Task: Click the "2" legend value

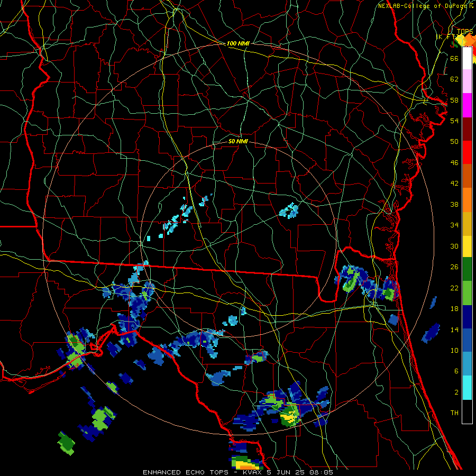Action: 456,392
